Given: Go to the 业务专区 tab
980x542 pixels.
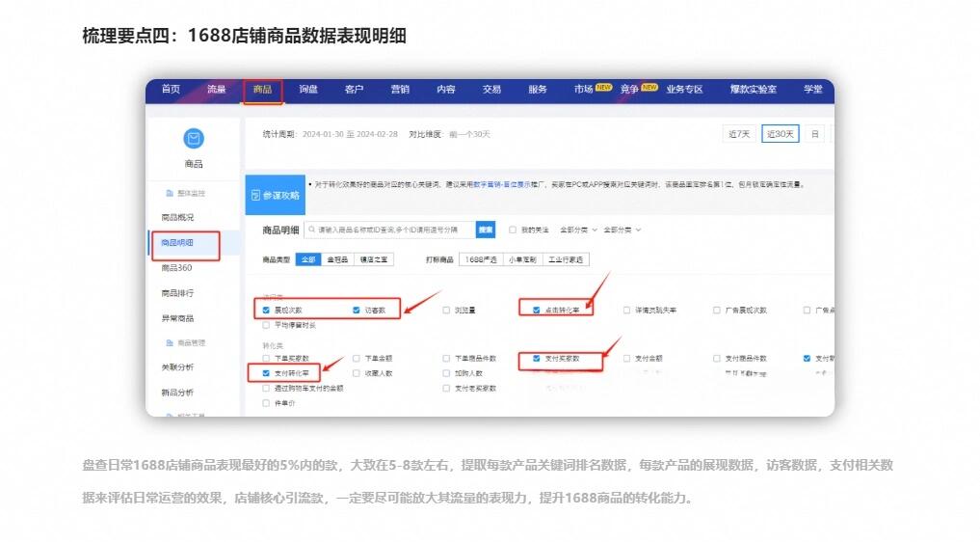Looking at the screenshot, I should point(684,89).
